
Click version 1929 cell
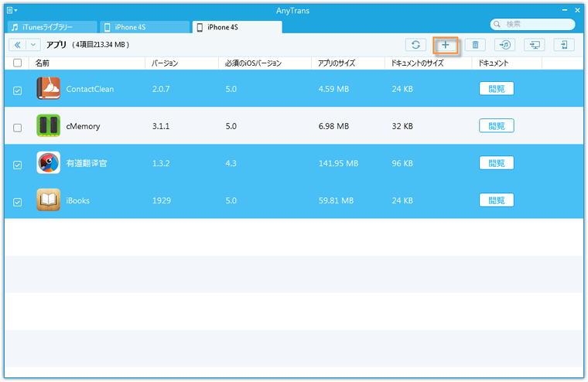point(162,200)
